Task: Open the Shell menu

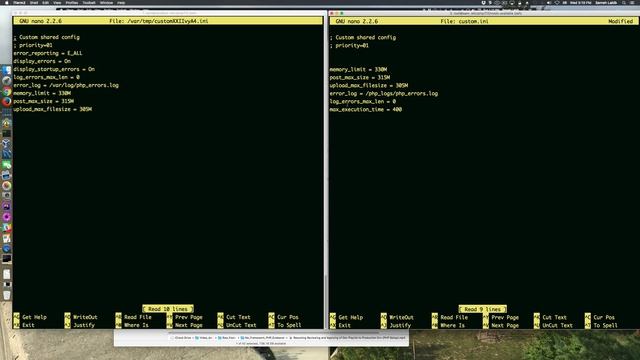Action: click(x=34, y=2)
